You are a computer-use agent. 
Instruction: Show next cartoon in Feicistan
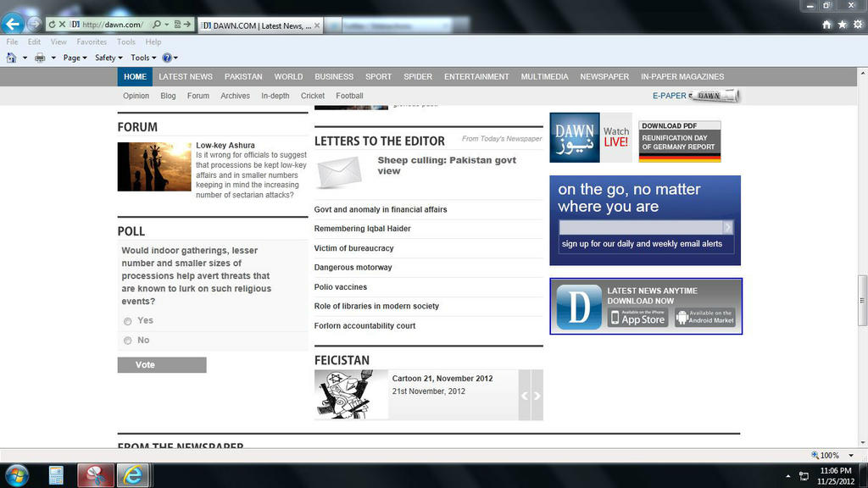click(x=537, y=395)
